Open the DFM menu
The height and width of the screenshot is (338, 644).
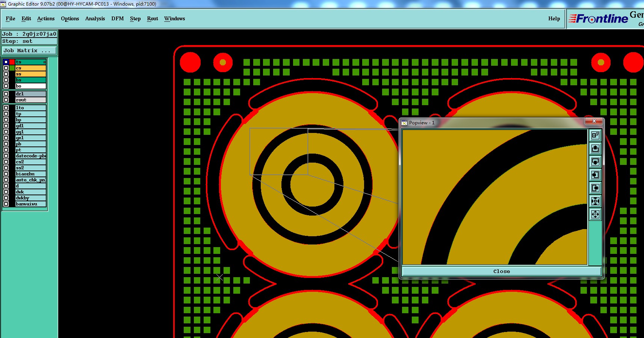point(118,18)
